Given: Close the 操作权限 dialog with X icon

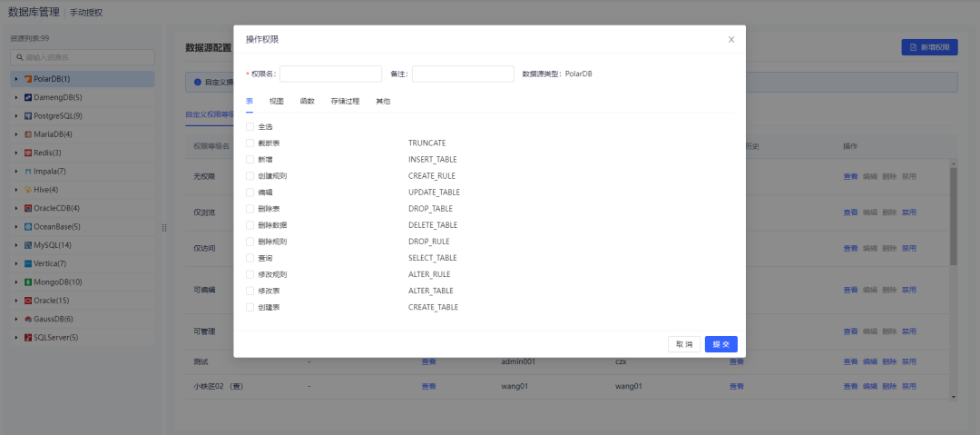Looking at the screenshot, I should [731, 40].
